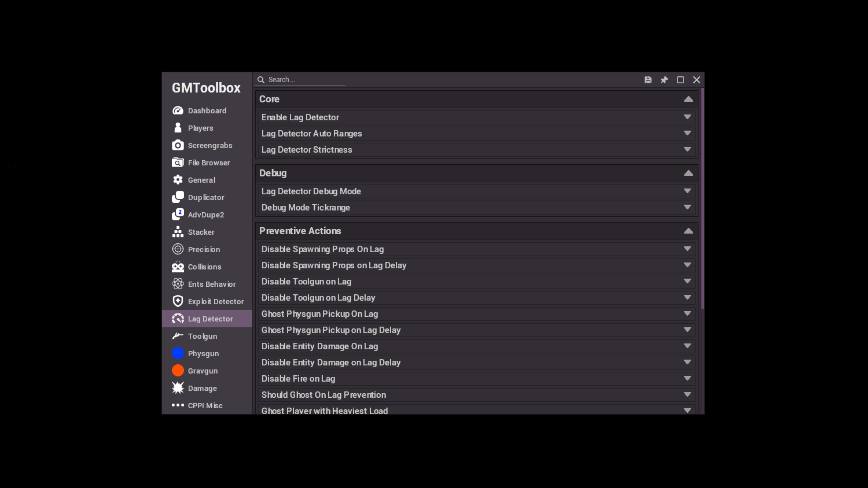
Task: Click the settings list vertical scrollbar
Action: [x=702, y=198]
